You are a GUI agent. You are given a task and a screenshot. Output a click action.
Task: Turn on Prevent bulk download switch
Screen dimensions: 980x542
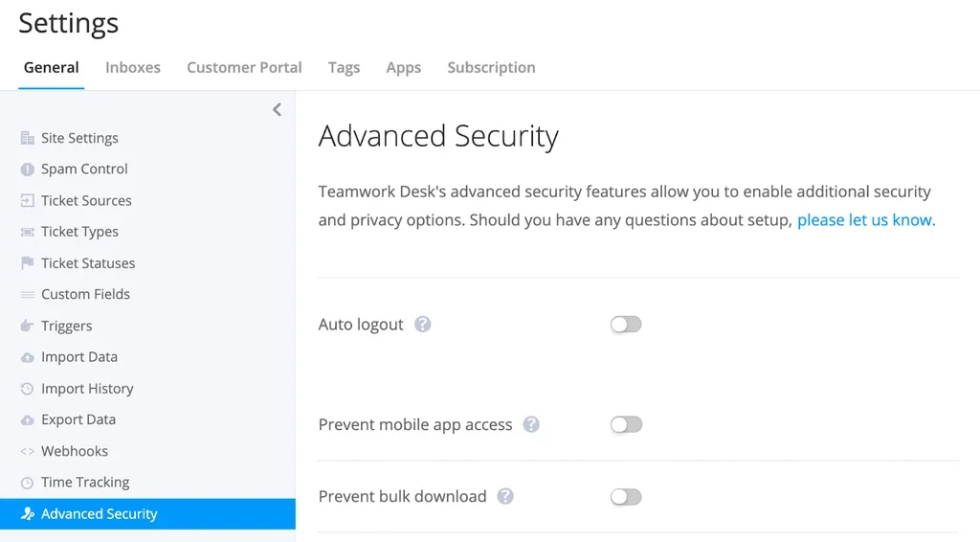[x=626, y=497]
